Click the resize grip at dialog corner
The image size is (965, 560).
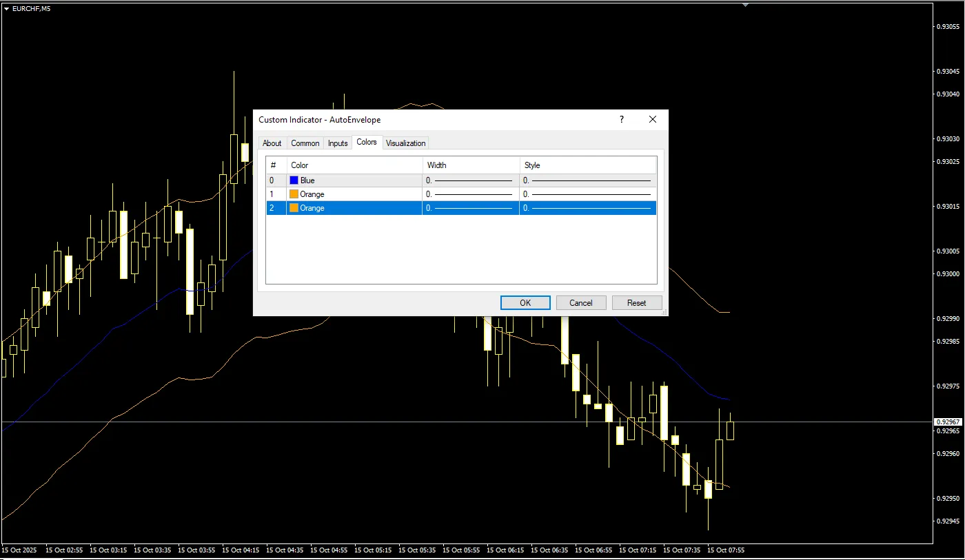point(664,312)
